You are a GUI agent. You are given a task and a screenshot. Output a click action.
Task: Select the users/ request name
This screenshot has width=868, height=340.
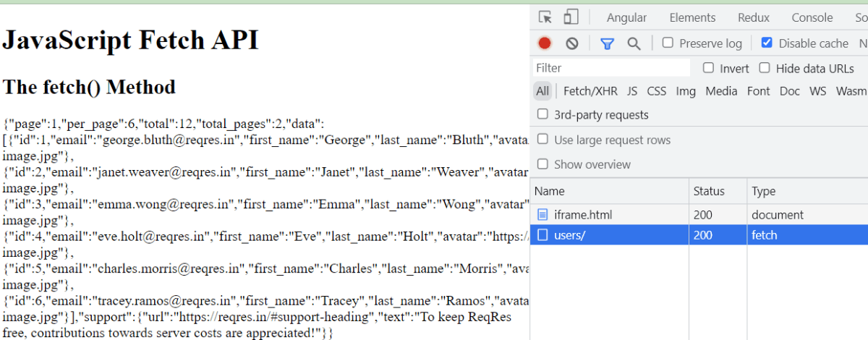pyautogui.click(x=569, y=235)
